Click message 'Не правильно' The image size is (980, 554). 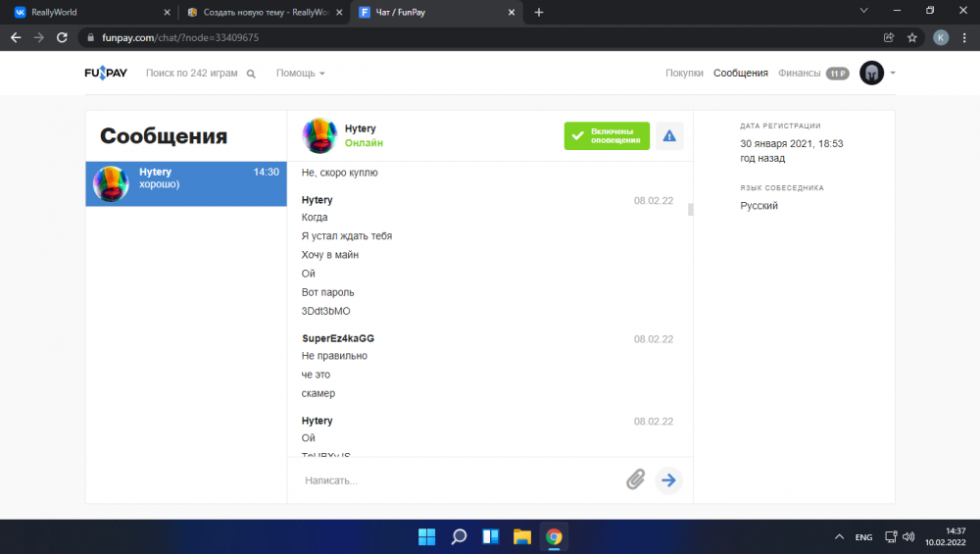pos(334,356)
